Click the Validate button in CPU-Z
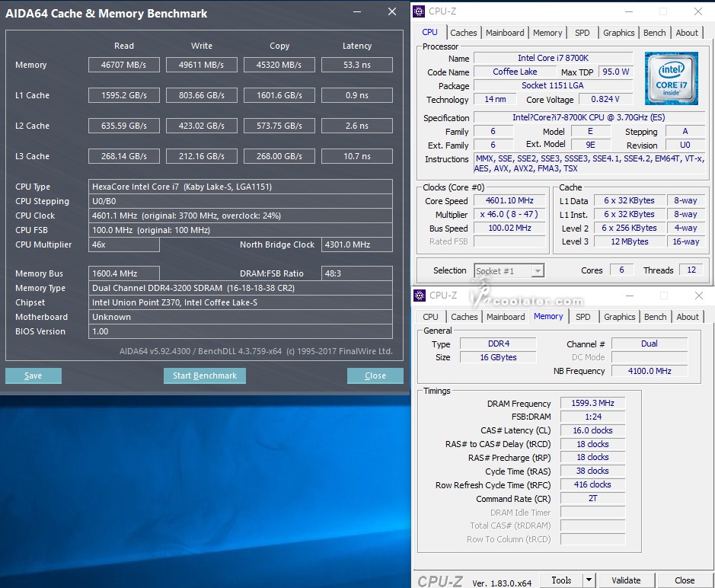 [x=626, y=580]
